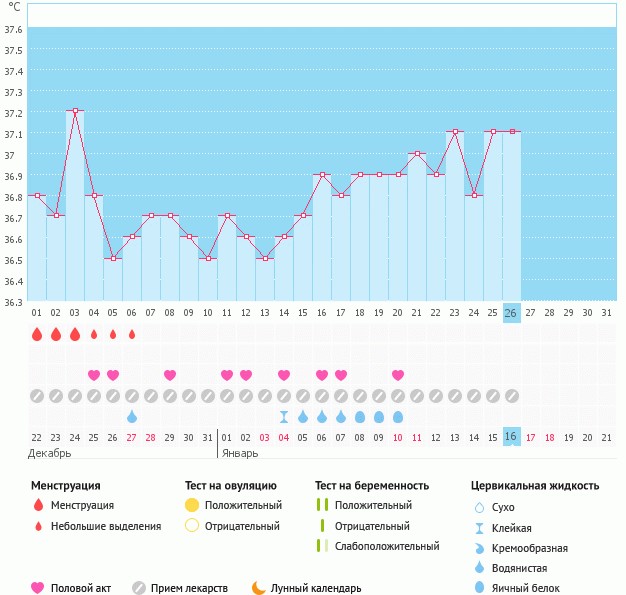Click the small spotting drop on day 06

pos(132,334)
